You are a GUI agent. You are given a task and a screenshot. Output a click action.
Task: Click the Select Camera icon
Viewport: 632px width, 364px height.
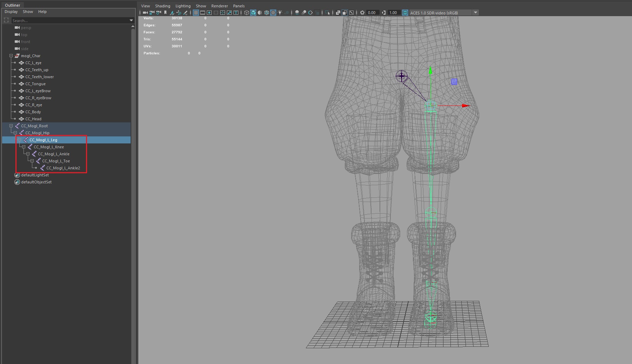pyautogui.click(x=145, y=13)
